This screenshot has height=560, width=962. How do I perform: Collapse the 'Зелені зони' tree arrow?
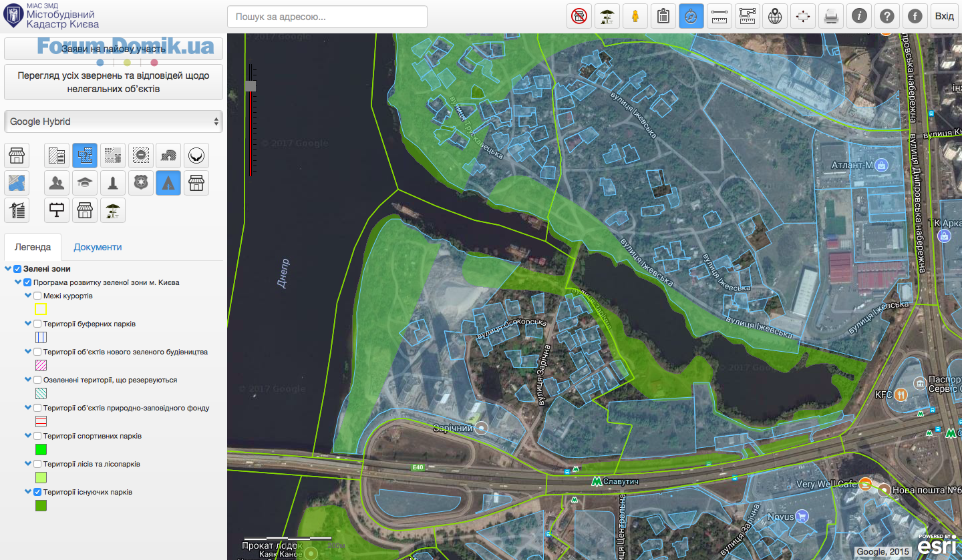[x=8, y=269]
